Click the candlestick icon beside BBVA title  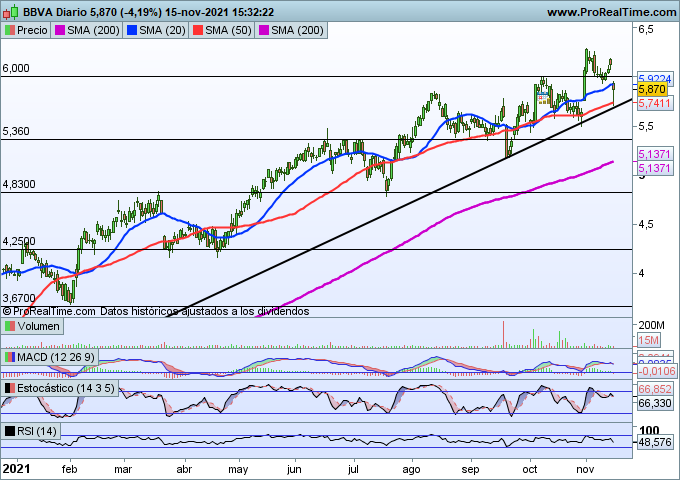pos(10,12)
